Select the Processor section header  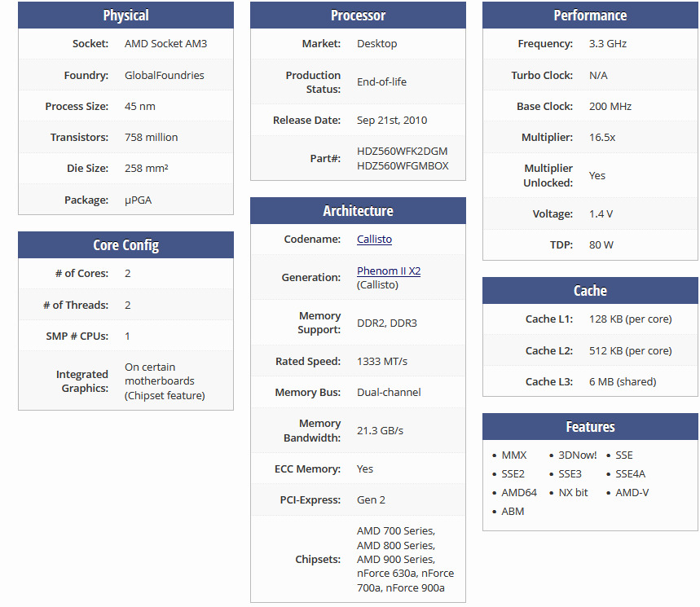[358, 15]
